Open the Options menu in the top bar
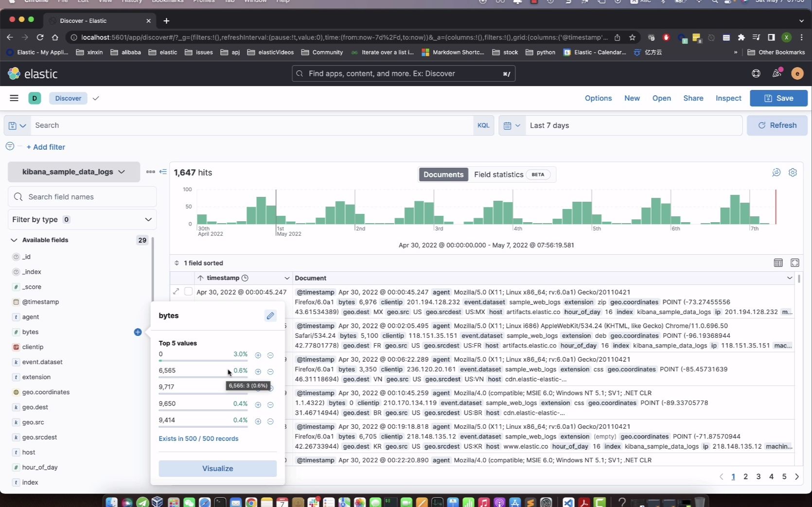This screenshot has width=812, height=507. (x=598, y=98)
